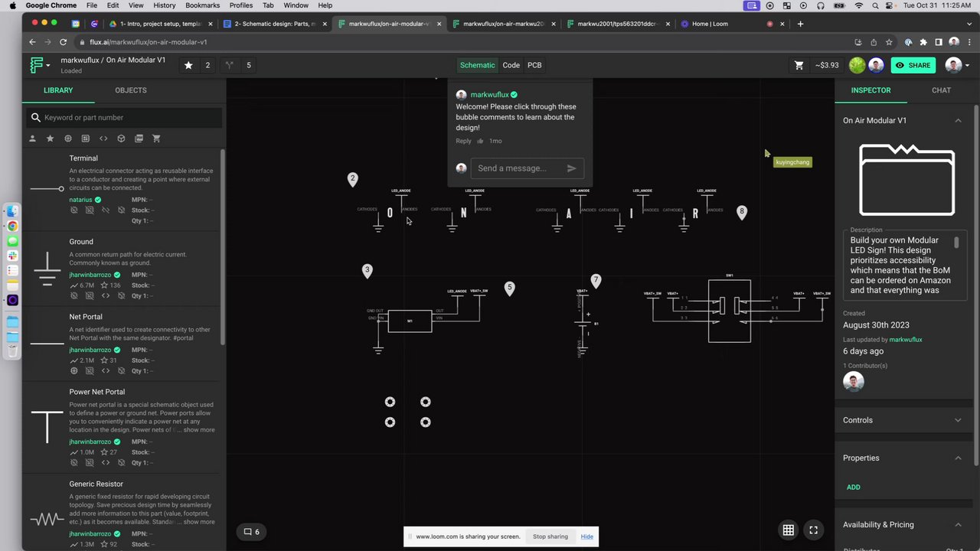Toggle the canvas grid icon
Image resolution: width=980 pixels, height=551 pixels.
[788, 530]
